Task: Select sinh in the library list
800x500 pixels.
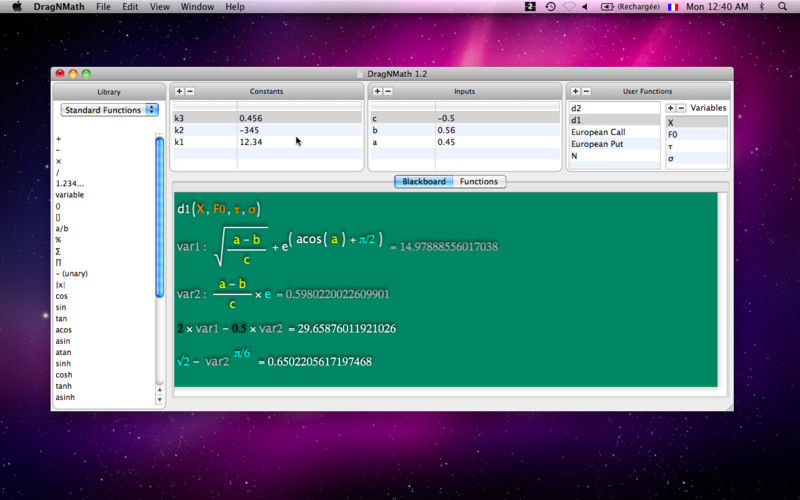Action: [63, 363]
